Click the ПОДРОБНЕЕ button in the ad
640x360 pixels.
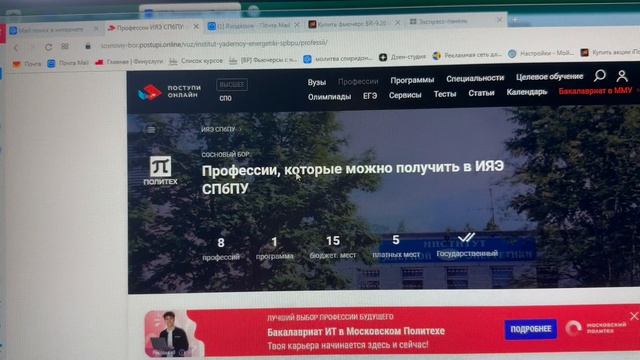[531, 329]
